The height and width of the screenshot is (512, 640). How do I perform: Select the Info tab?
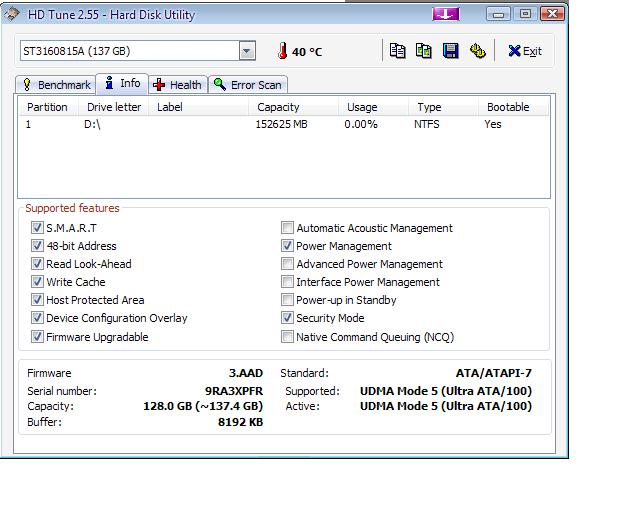click(122, 83)
